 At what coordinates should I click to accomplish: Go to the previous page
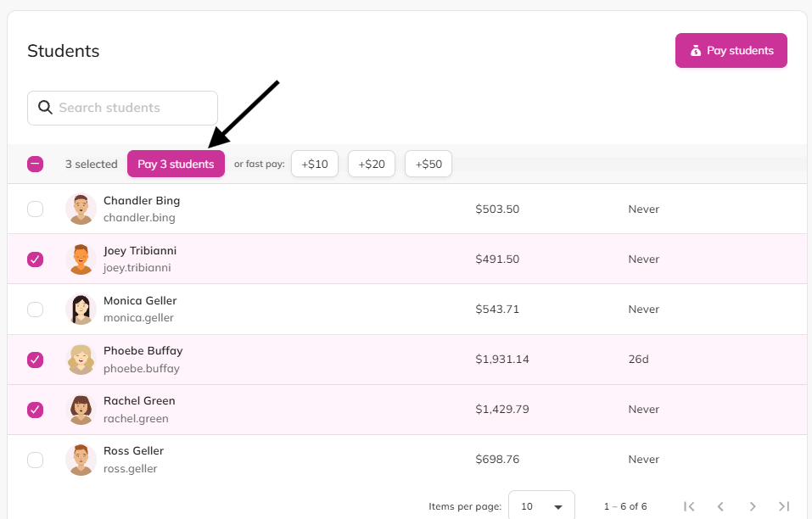pos(720,506)
